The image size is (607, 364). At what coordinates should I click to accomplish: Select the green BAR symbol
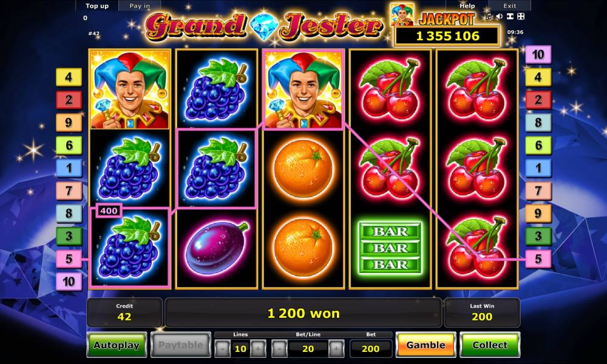pos(390,248)
